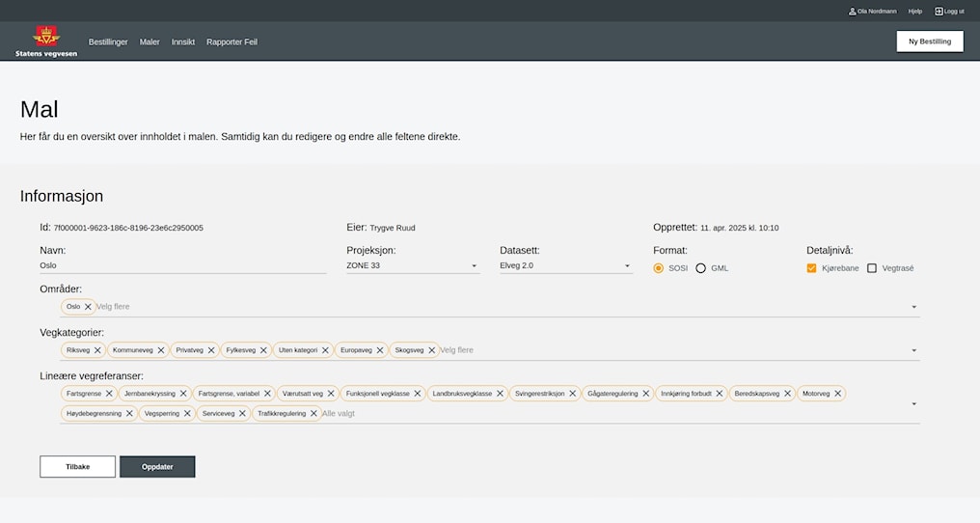Click the owner name Trygve Ruud
Image resolution: width=980 pixels, height=523 pixels.
[x=393, y=228]
